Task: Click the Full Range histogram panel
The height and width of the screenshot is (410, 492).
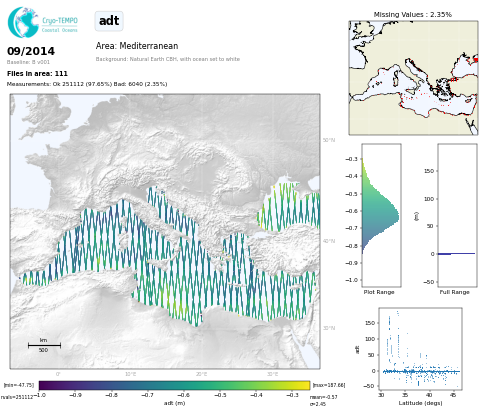Action: (x=457, y=215)
